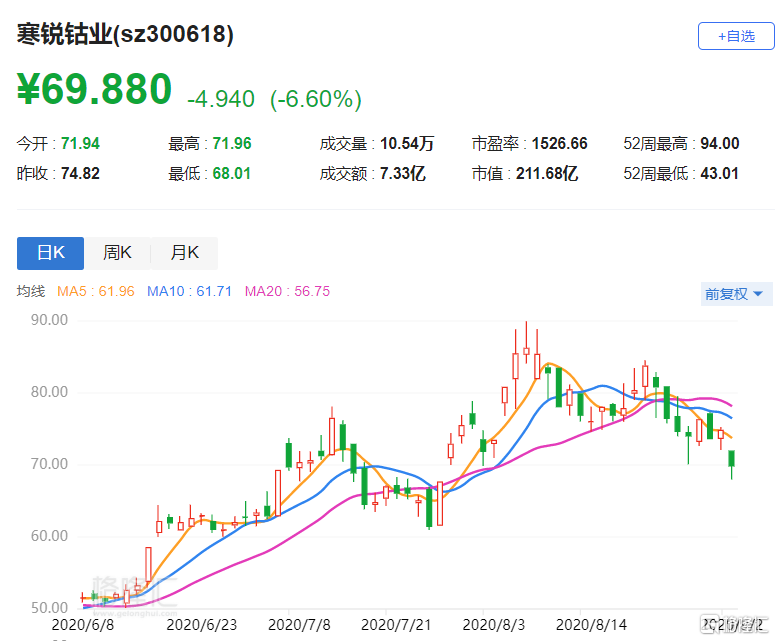Click the 均线 moving average label
The height and width of the screenshot is (641, 775).
click(x=31, y=291)
